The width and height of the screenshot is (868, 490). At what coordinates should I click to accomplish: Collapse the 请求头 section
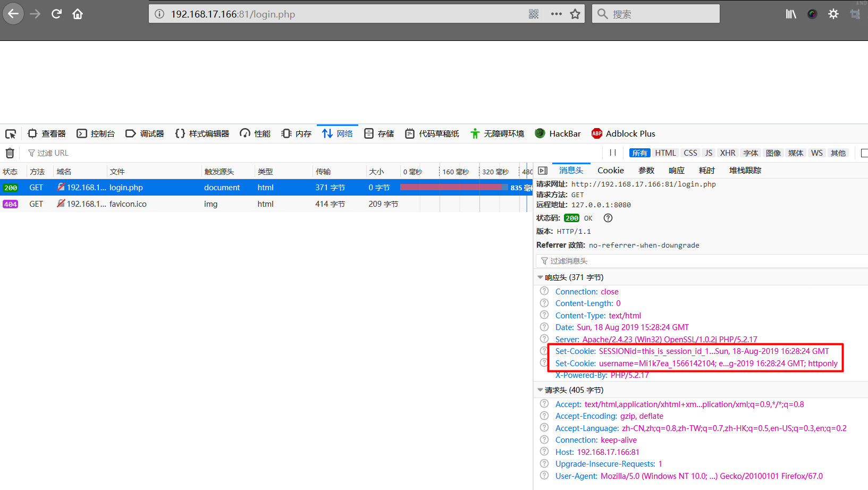coord(541,390)
